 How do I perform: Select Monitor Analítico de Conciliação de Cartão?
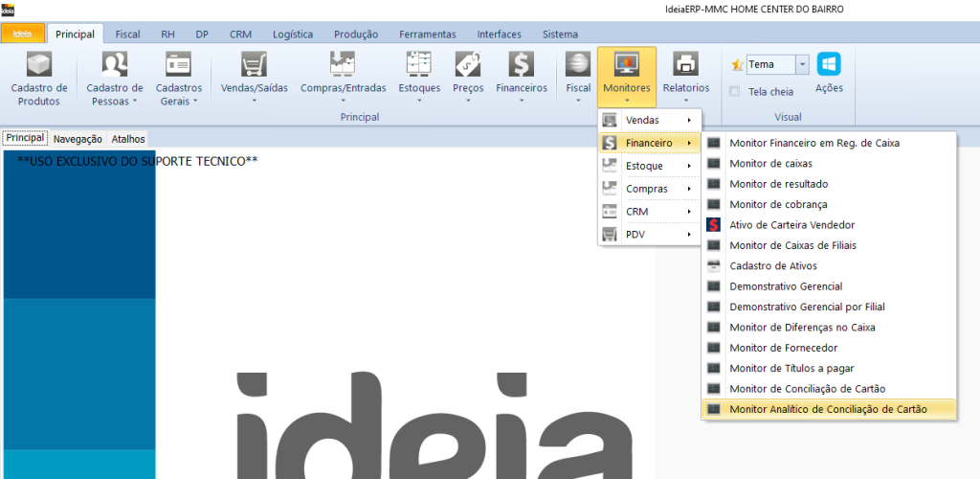[828, 409]
